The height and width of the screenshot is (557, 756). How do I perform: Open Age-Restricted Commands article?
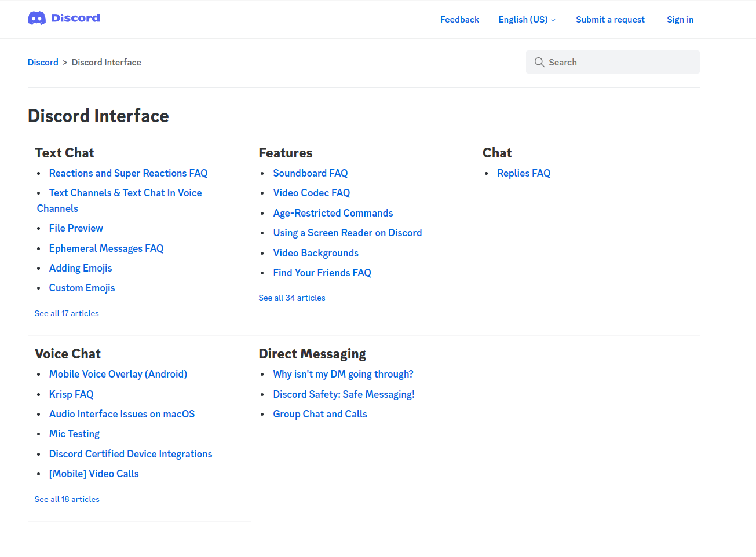pyautogui.click(x=333, y=213)
